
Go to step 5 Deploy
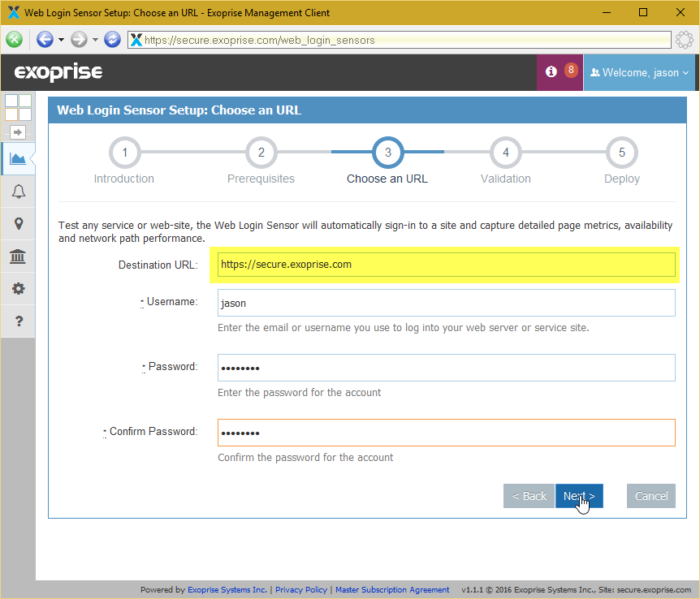(x=622, y=153)
